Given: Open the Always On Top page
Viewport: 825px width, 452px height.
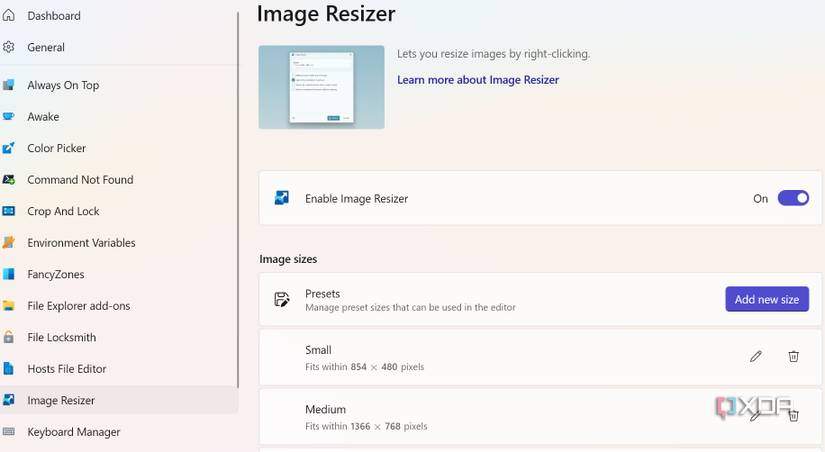Looking at the screenshot, I should point(63,85).
